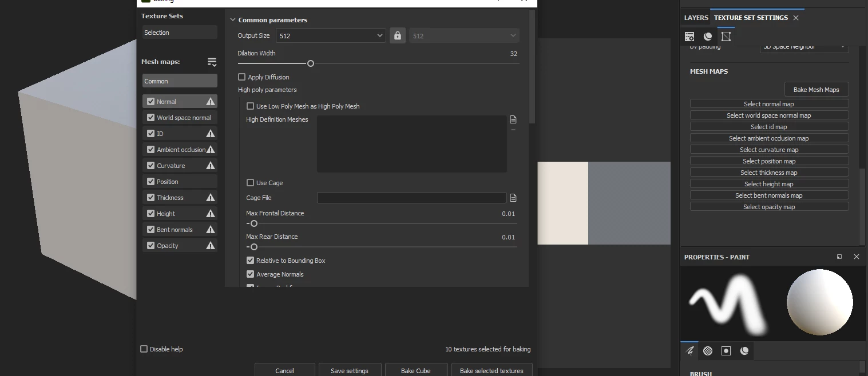This screenshot has width=868, height=376.
Task: Click Select opacity map
Action: [769, 207]
